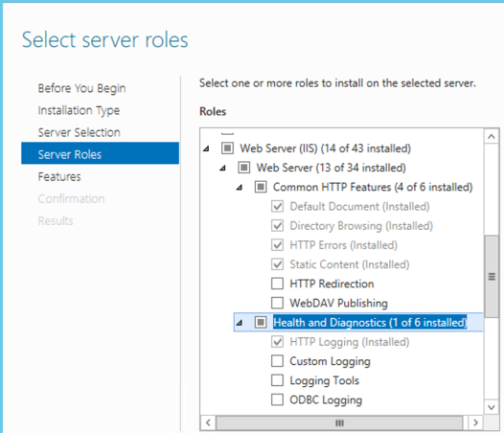
Task: Go to the Installation Type step
Action: [79, 110]
